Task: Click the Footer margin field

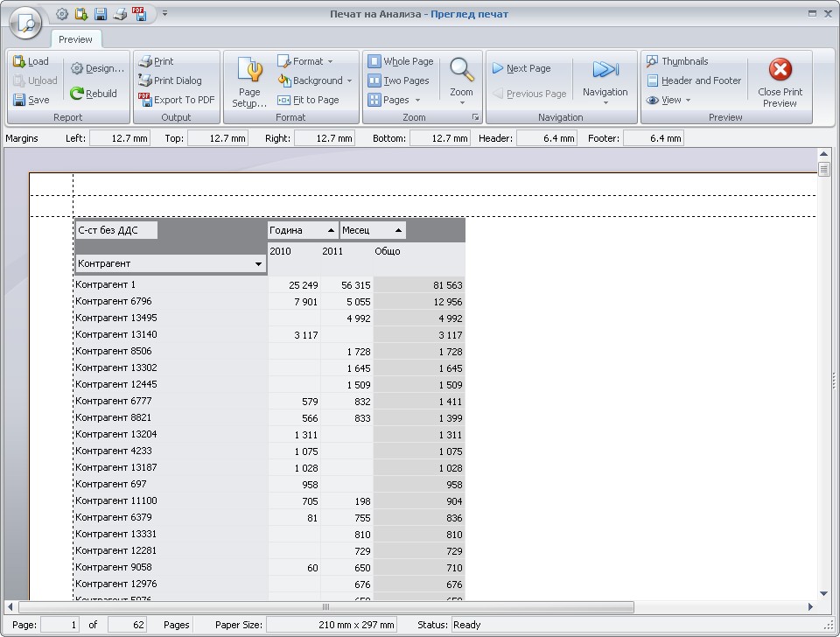Action: (654, 138)
